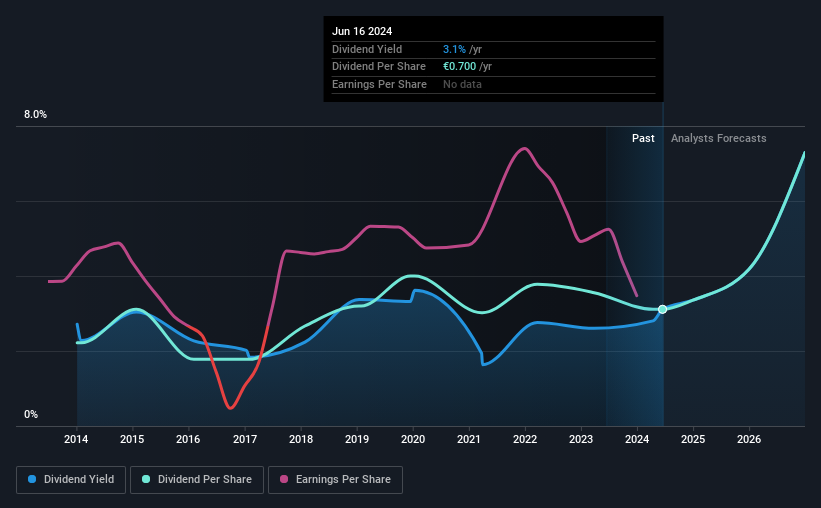
Task: Click the 2014 x-axis label
Action: point(76,439)
